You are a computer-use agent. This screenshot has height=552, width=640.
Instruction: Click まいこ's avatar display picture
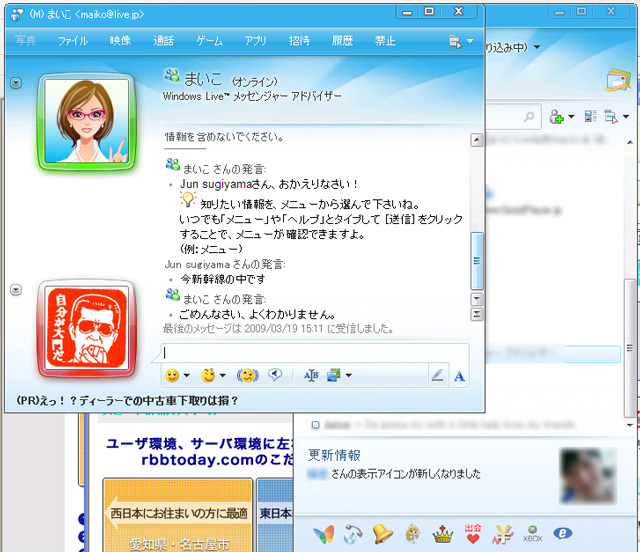[87, 121]
